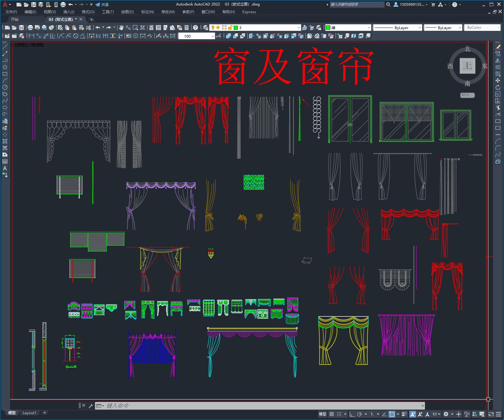504x420 pixels.
Task: Toggle drawing grid display
Action: 332,414
